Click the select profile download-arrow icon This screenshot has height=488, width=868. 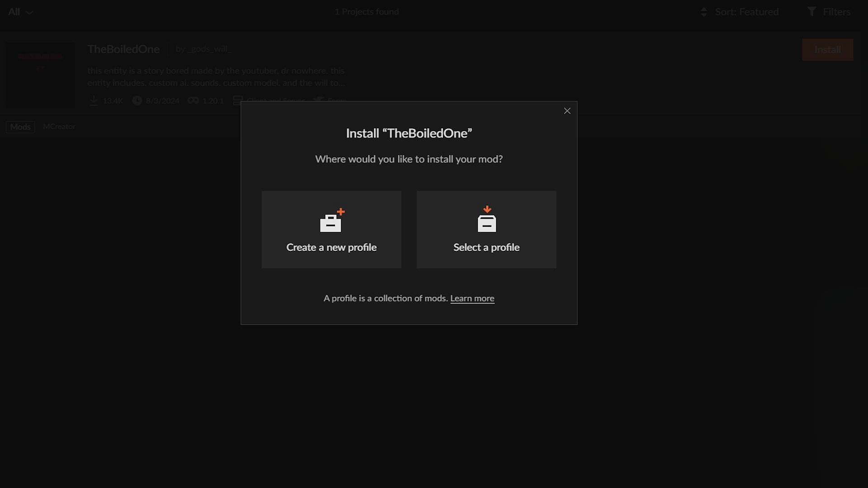(x=486, y=220)
